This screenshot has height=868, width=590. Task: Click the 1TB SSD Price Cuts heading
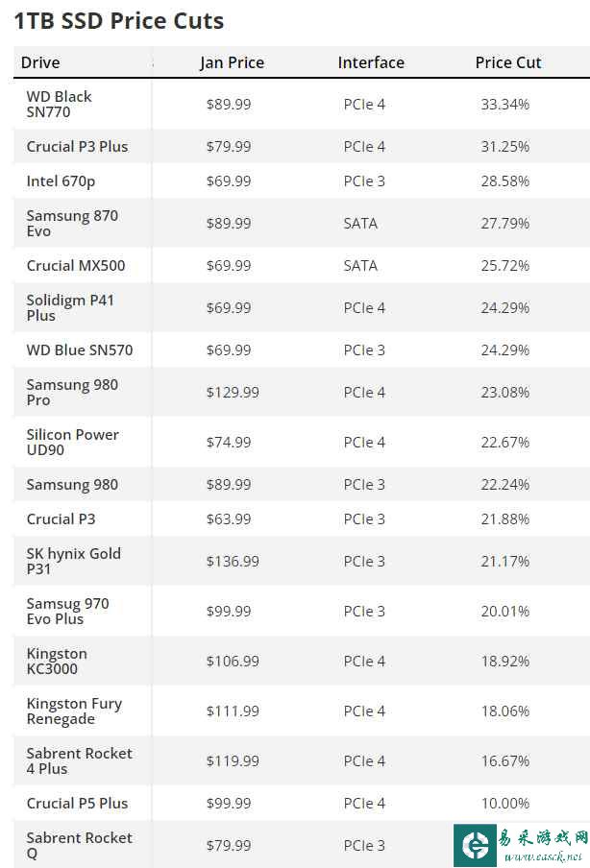tap(118, 20)
